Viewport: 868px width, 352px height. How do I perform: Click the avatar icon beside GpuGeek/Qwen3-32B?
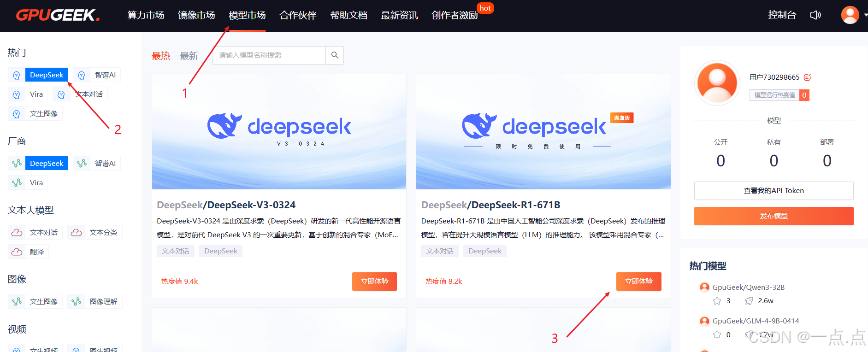[x=704, y=287]
